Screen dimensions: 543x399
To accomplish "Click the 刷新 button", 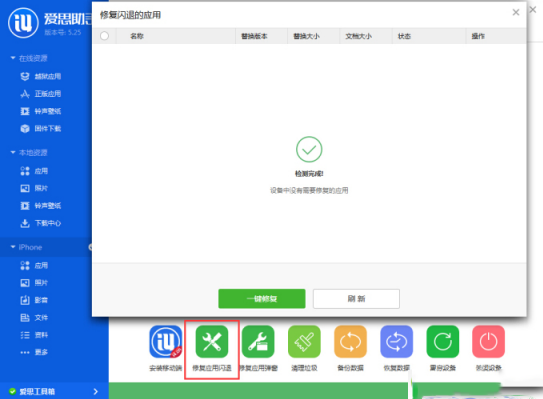I will point(356,299).
